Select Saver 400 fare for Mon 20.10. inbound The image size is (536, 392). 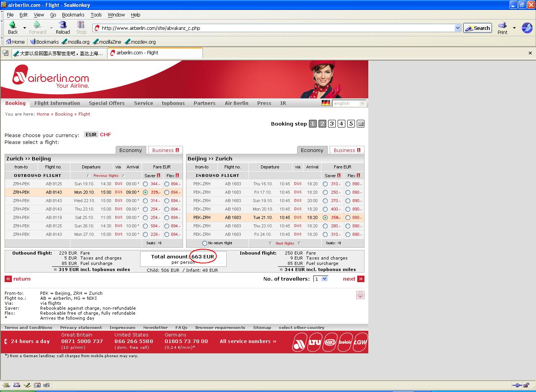[x=325, y=209]
